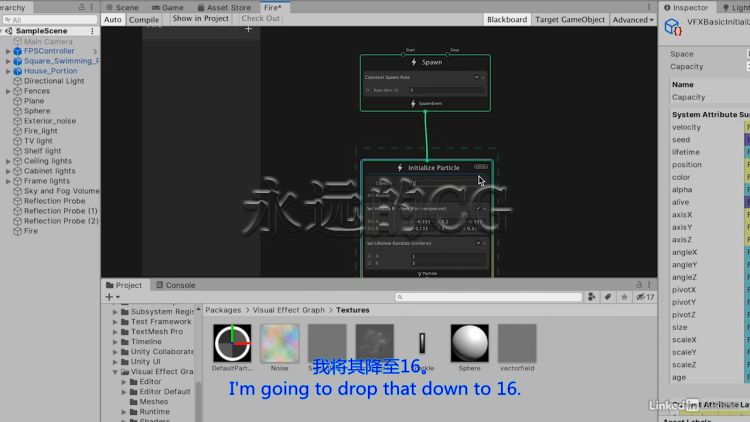Click the Project create plus button
Viewport: 750px width, 422px height.
point(112,297)
